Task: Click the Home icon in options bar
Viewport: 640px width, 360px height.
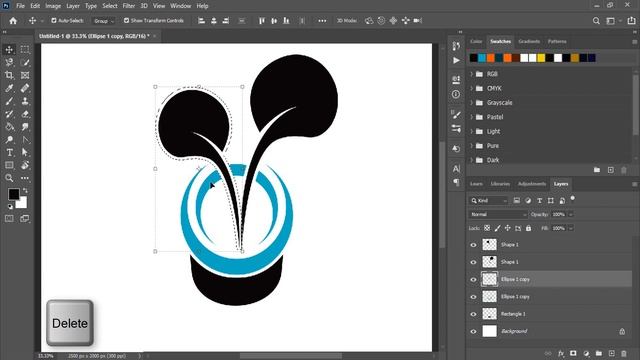Action: 13,20
